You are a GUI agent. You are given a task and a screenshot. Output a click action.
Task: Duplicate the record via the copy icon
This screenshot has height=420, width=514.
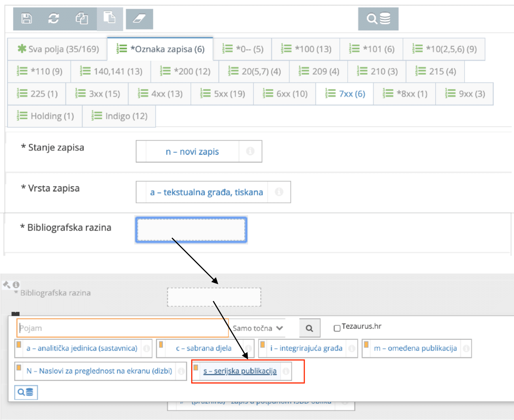pyautogui.click(x=82, y=18)
